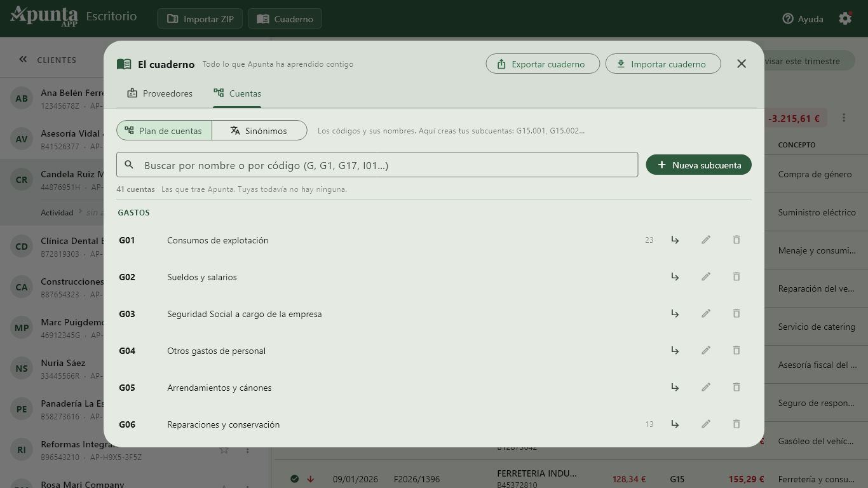The width and height of the screenshot is (868, 488).
Task: Delete account G02 Sueldos y salarios
Action: (736, 277)
